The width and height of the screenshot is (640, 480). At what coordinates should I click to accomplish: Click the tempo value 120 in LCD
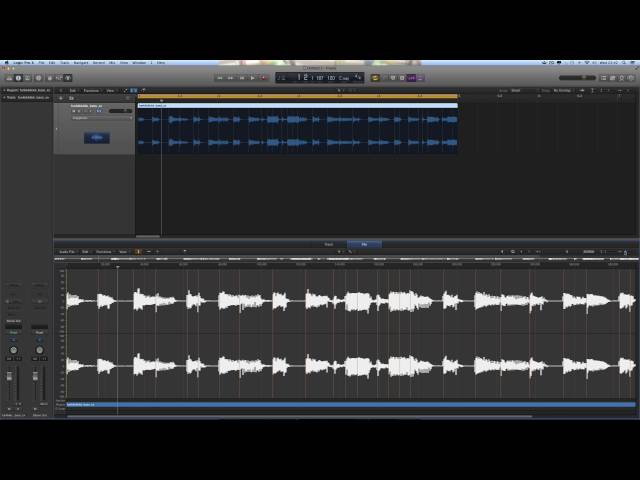click(x=331, y=78)
